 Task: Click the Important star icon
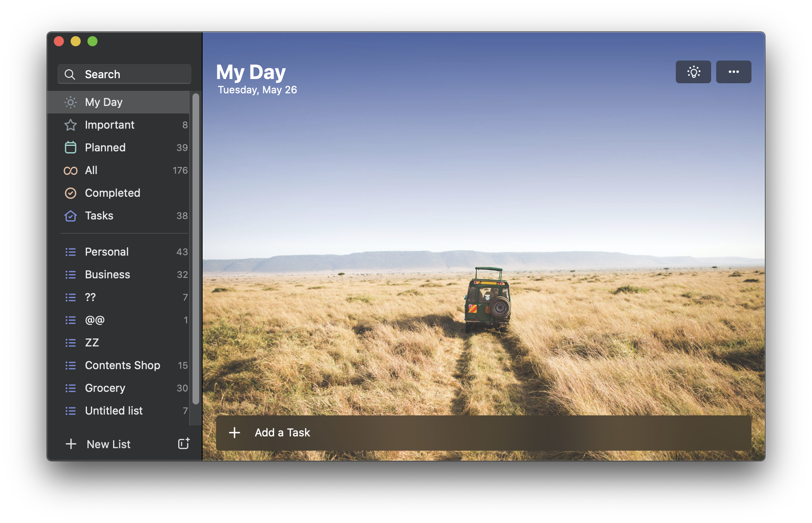click(71, 125)
